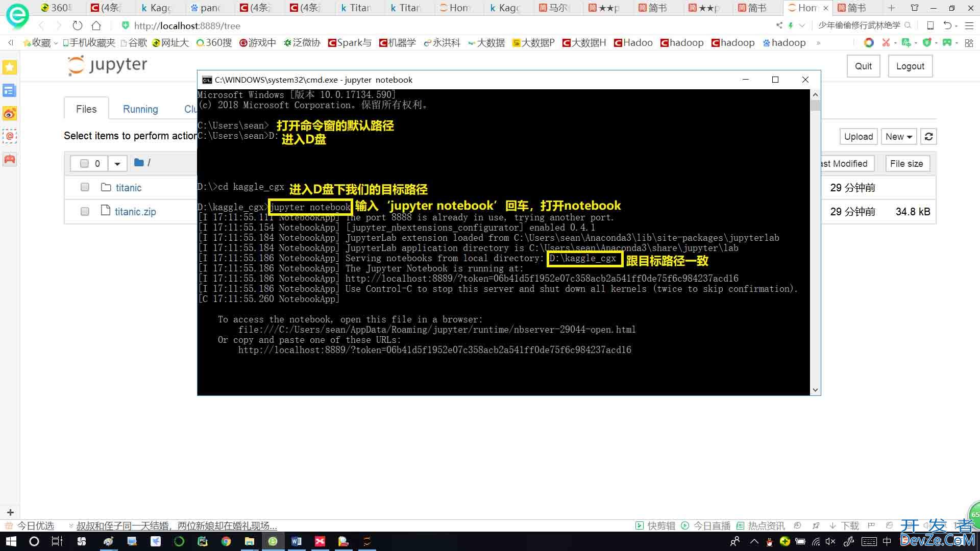The image size is (980, 551).
Task: Toggle the select-all items checkbox
Action: tap(84, 163)
